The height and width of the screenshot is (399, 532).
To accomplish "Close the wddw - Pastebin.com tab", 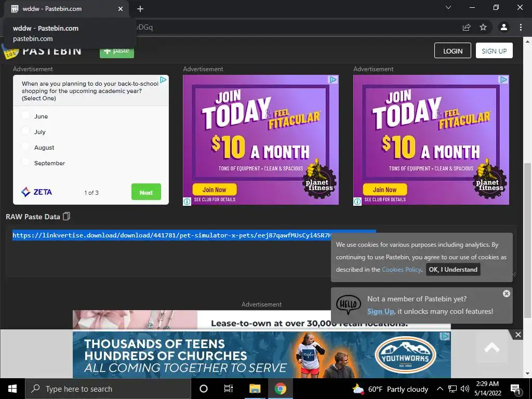I will tap(121, 9).
